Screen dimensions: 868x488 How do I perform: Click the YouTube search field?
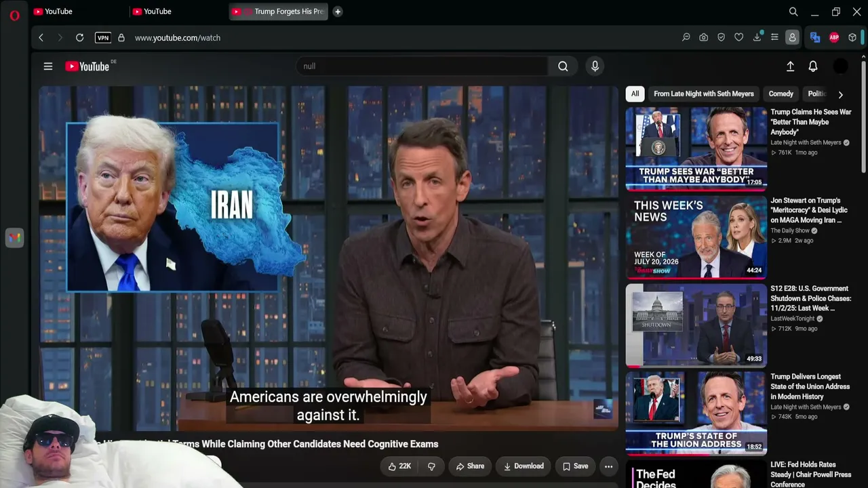[x=422, y=66]
